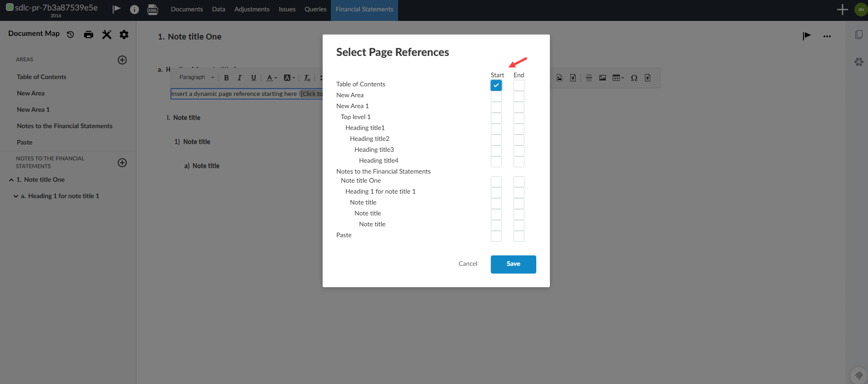Open the Issues menu
This screenshot has height=384, width=868.
pos(287,10)
